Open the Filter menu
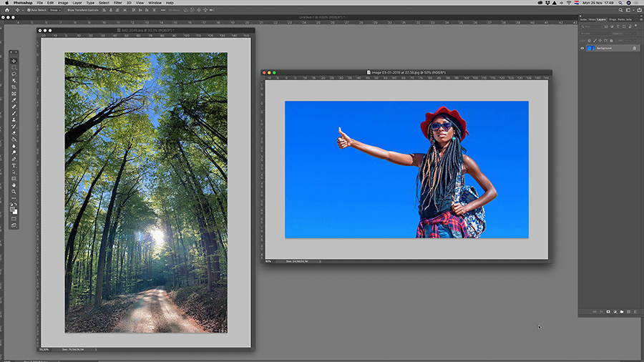This screenshot has height=362, width=644. [x=118, y=3]
